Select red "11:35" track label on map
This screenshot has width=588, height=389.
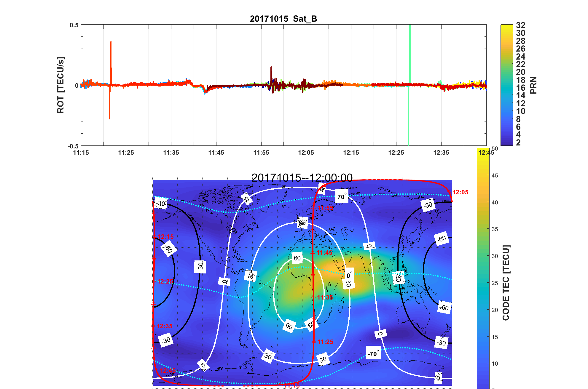coord(325,297)
